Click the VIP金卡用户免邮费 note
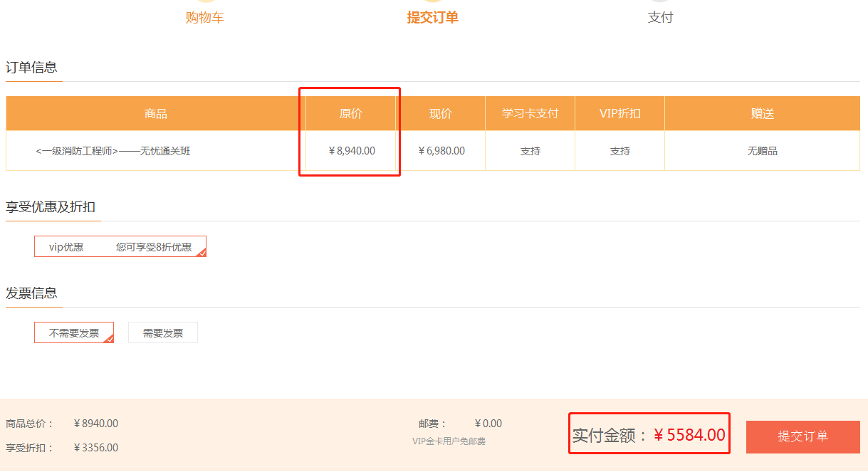This screenshot has height=472, width=868. coord(449,441)
